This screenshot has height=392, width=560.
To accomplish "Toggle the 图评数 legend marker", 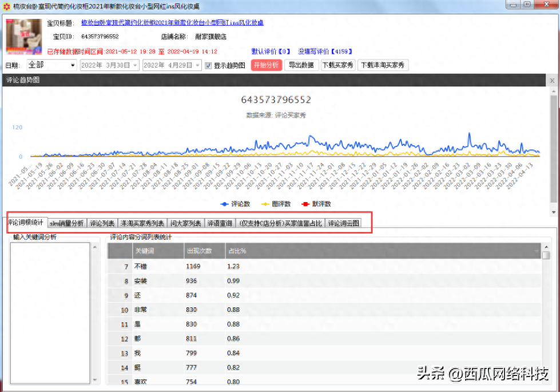I will point(265,204).
